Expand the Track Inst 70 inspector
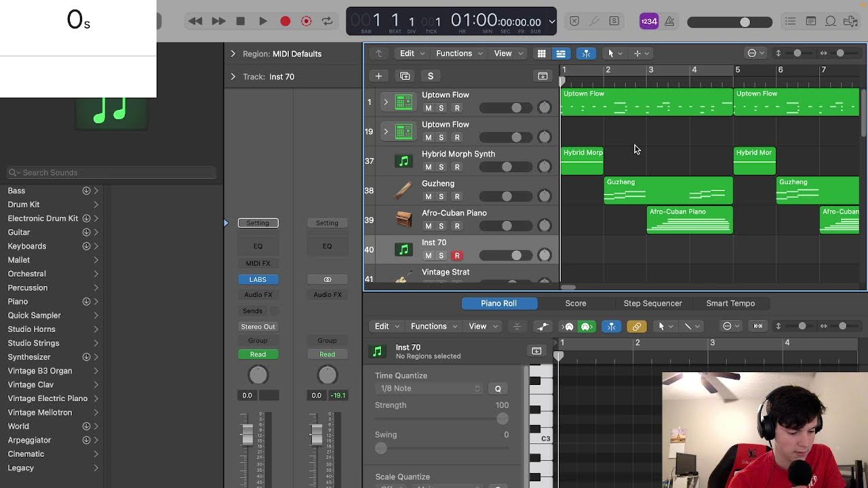868x488 pixels. tap(233, 77)
